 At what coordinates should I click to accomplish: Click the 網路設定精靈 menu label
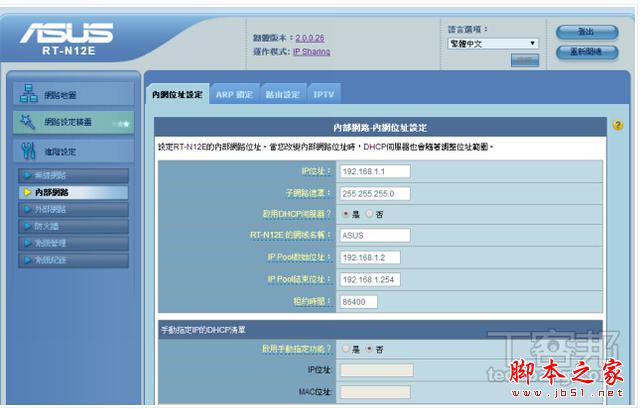pos(68,122)
